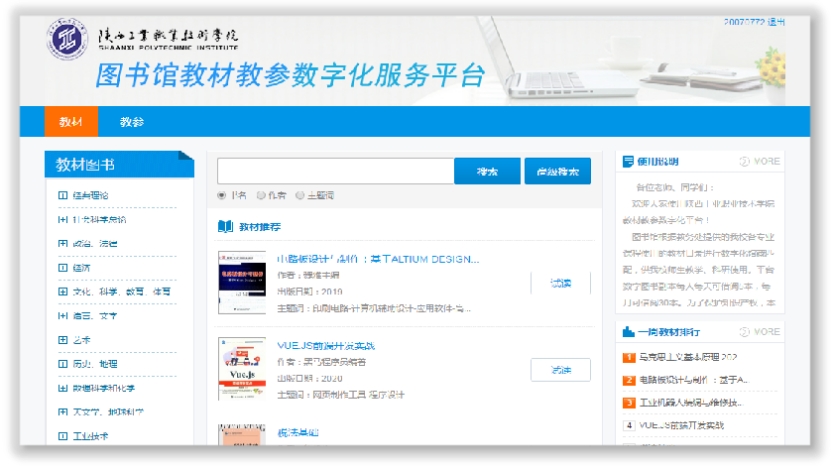
Task: Click the 退出 logout link
Action: coord(775,22)
